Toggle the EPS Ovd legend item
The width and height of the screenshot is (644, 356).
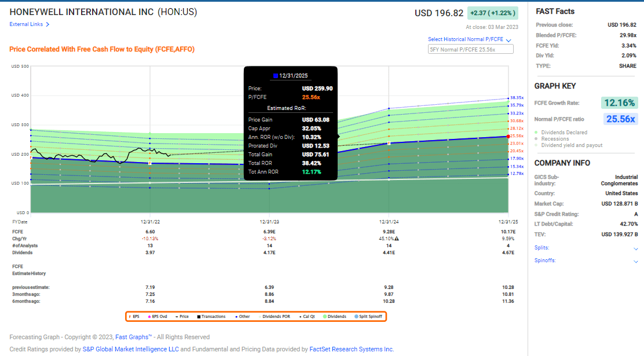pos(158,317)
